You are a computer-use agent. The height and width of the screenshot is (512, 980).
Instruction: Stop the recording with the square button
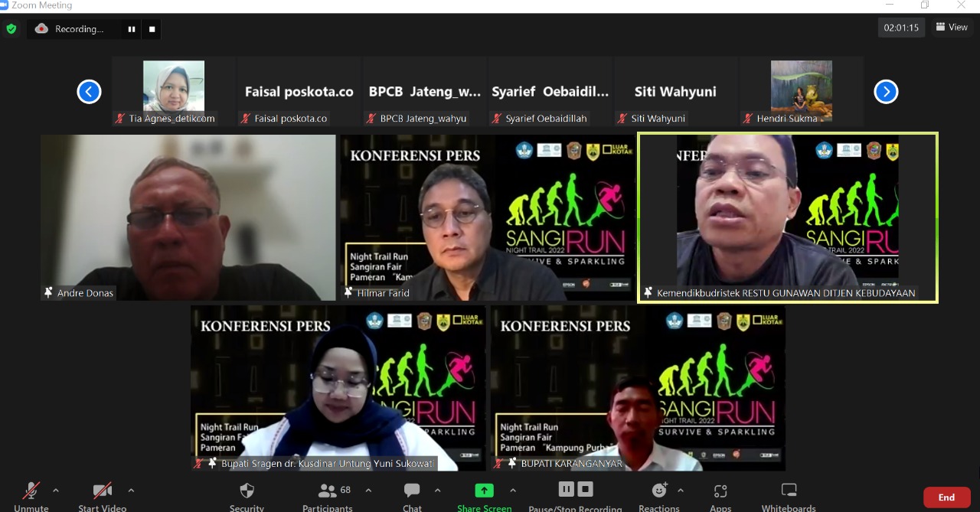[151, 28]
